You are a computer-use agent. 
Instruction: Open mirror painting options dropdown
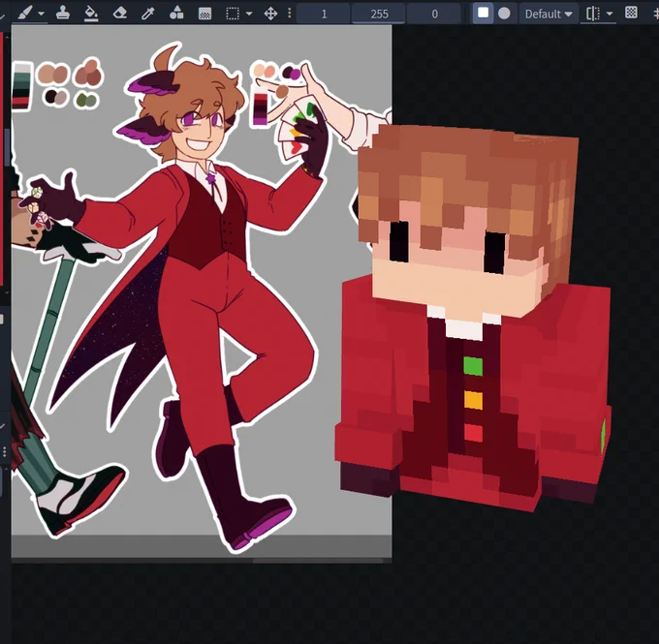(610, 14)
